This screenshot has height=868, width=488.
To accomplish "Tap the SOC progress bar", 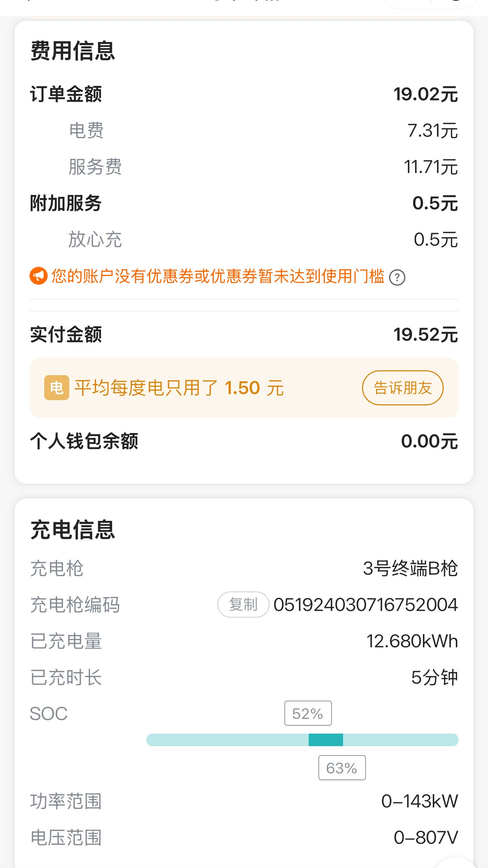I will click(302, 740).
